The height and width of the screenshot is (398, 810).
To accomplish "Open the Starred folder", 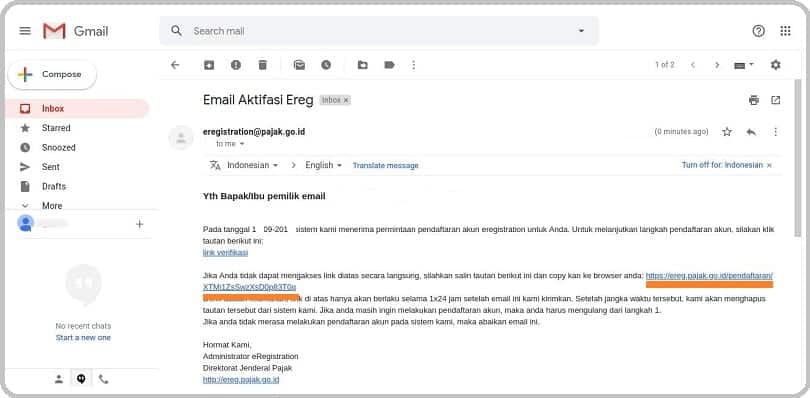I will (x=56, y=128).
